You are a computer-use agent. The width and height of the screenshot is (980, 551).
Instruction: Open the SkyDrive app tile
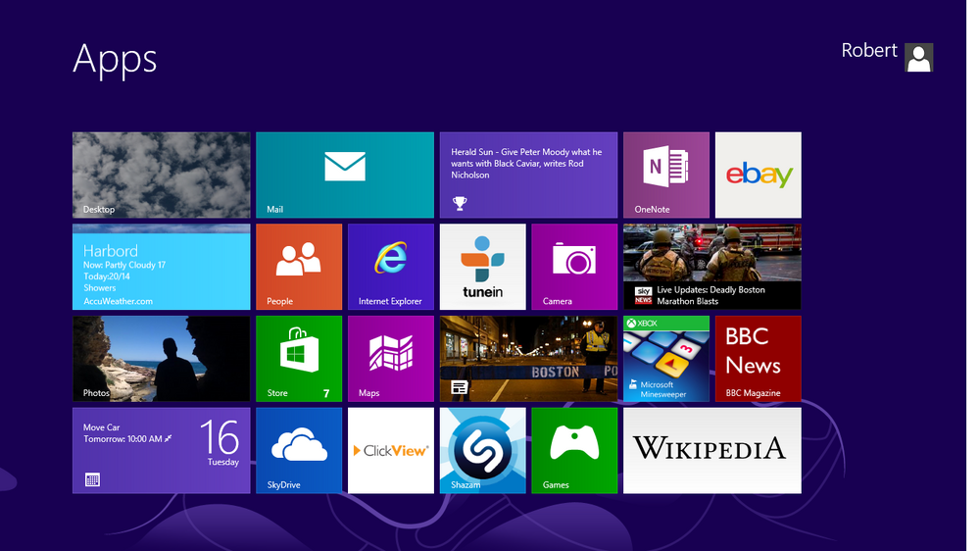299,450
